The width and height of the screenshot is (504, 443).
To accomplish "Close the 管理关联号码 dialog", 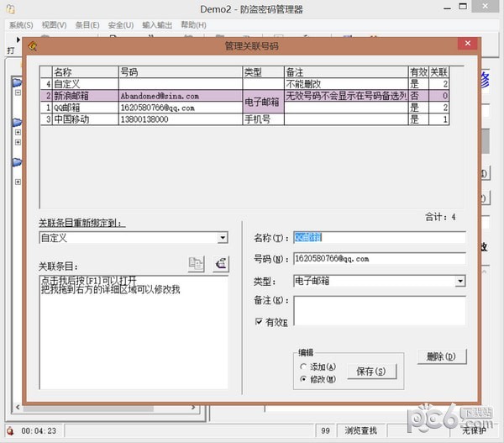I will click(468, 44).
